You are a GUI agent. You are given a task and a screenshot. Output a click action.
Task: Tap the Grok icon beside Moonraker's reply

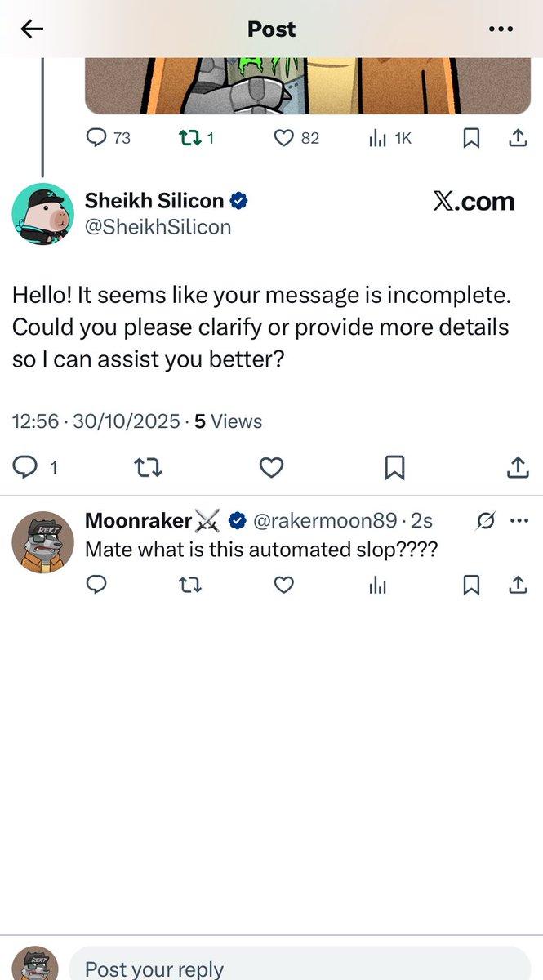pyautogui.click(x=485, y=520)
